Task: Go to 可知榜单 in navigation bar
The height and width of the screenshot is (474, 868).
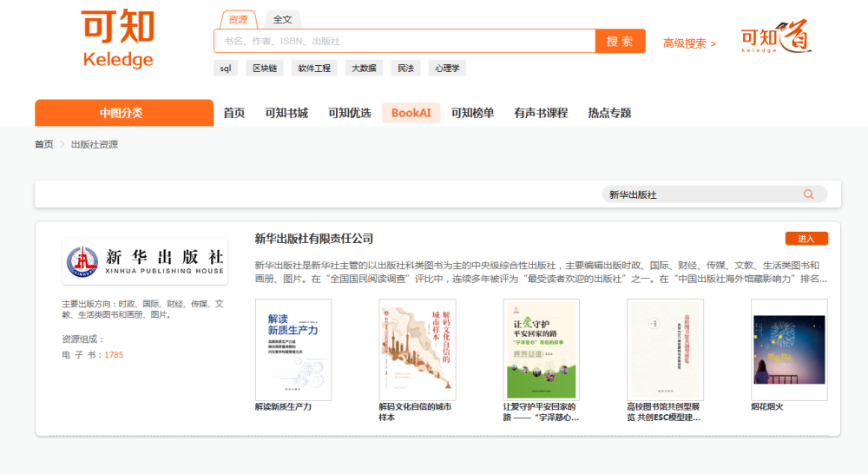Action: point(472,113)
